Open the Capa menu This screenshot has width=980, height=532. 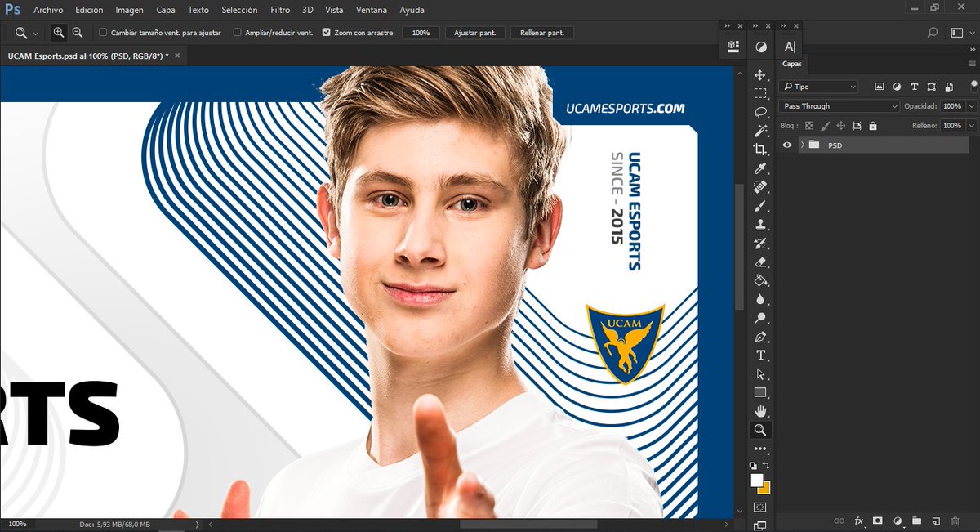pos(166,10)
